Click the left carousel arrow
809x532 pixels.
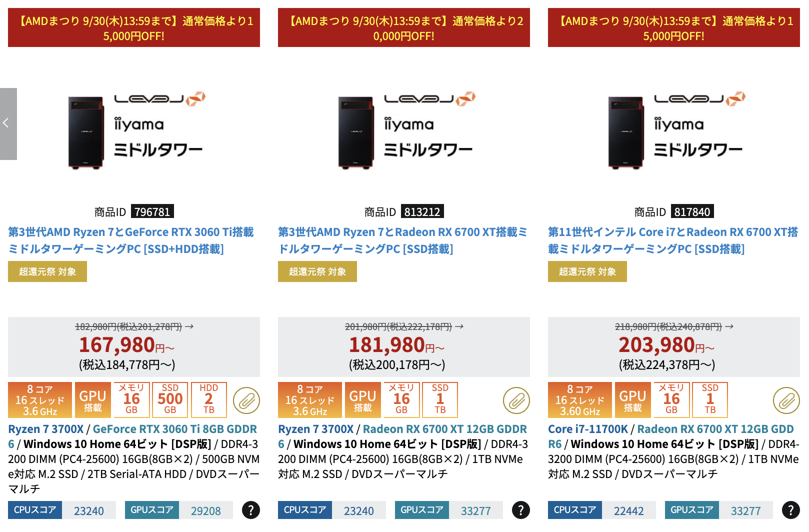pyautogui.click(x=8, y=123)
